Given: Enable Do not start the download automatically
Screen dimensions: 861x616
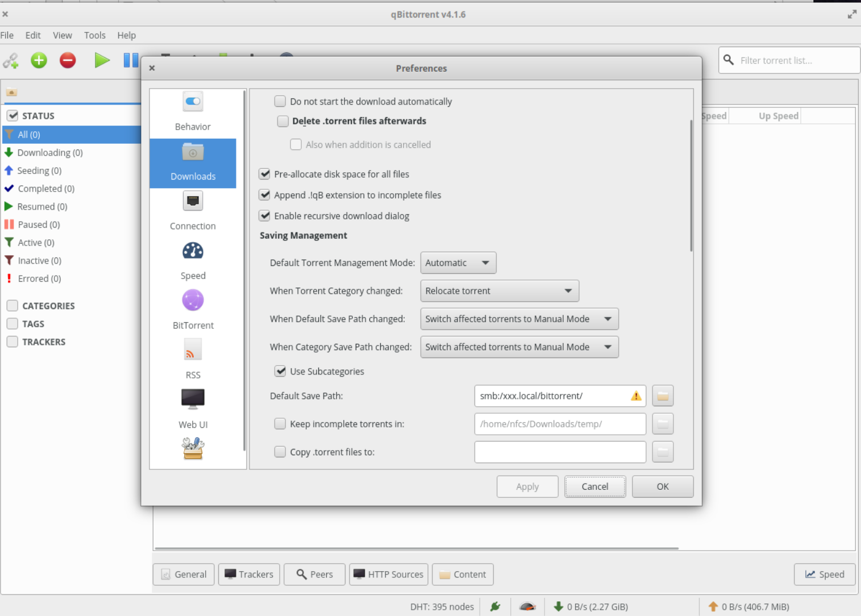Looking at the screenshot, I should 280,101.
